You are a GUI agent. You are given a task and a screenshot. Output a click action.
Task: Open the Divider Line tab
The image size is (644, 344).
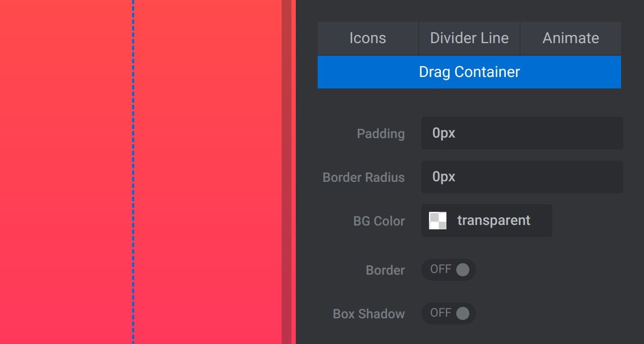tap(469, 38)
